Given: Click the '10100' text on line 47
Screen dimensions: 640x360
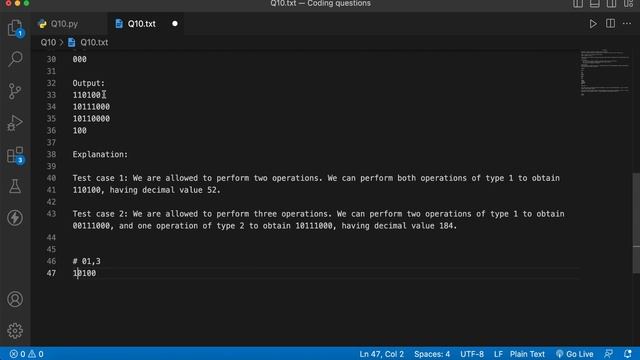Looking at the screenshot, I should click(84, 273).
